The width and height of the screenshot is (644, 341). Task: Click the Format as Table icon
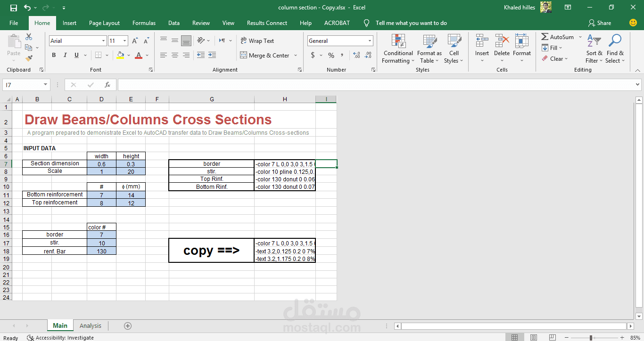coord(429,41)
